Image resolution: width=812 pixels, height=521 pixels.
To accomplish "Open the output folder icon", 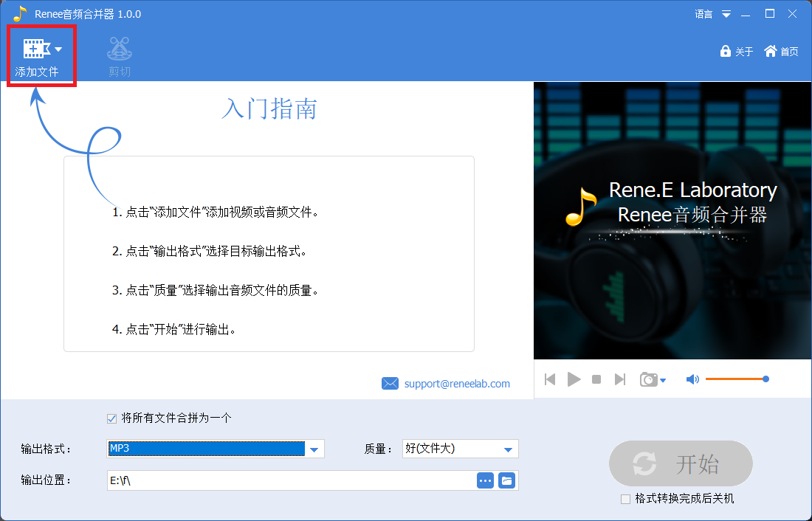I will click(x=506, y=480).
